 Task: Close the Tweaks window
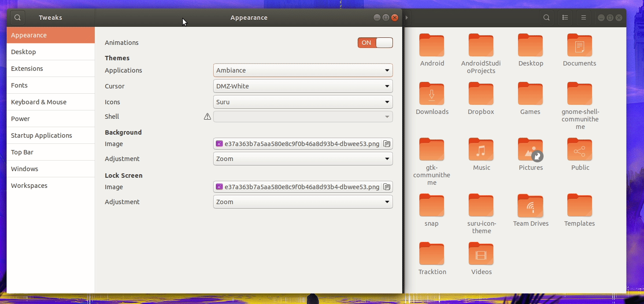click(x=395, y=18)
